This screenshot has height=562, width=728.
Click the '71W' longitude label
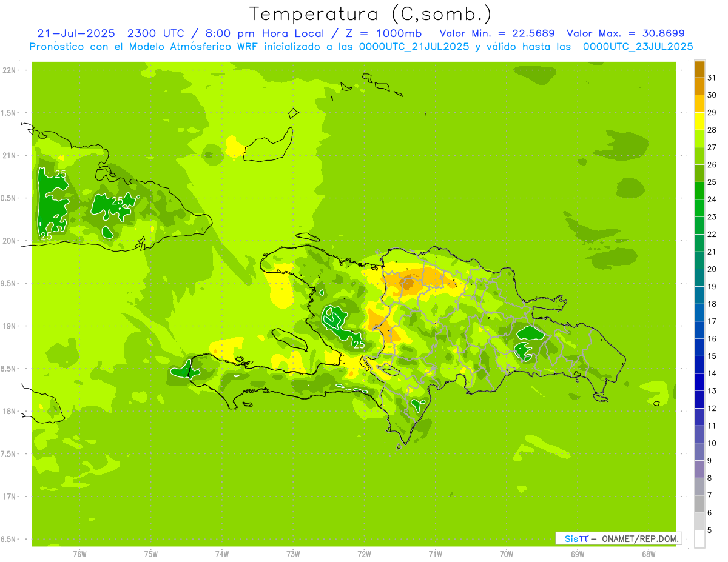435,554
